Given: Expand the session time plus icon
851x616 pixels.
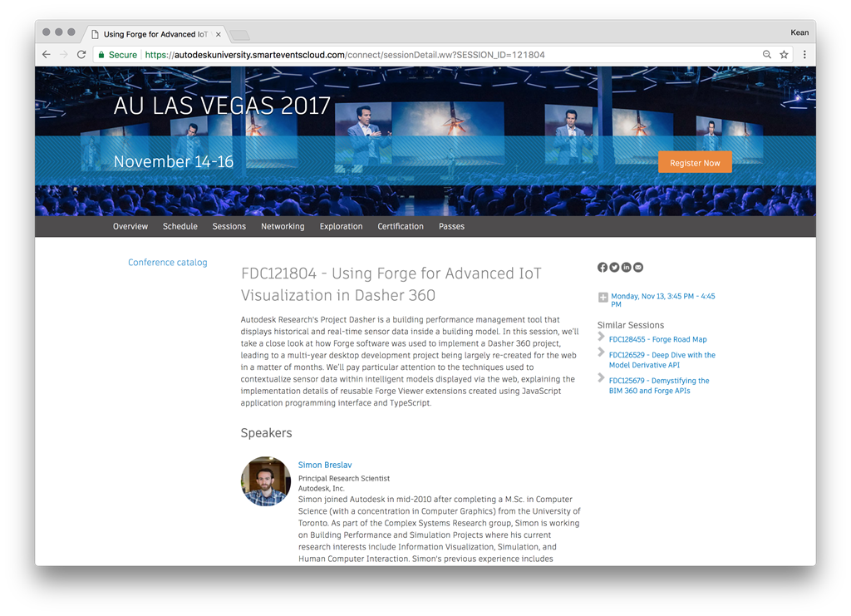Looking at the screenshot, I should tap(603, 297).
